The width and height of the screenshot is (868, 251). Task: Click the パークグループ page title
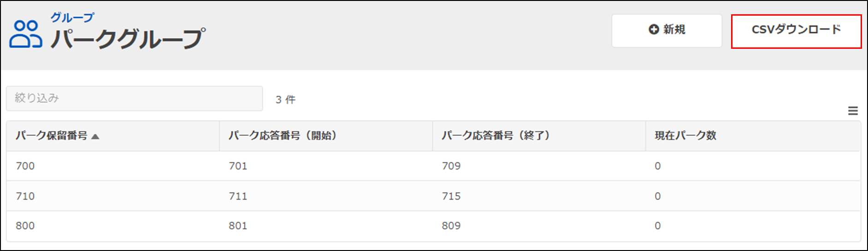point(128,39)
